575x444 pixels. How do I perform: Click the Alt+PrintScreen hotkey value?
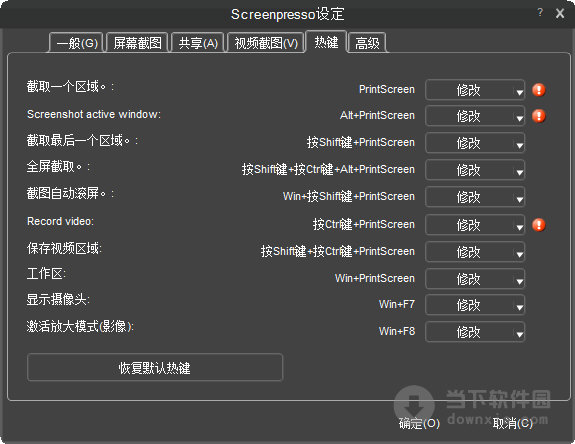(x=377, y=115)
